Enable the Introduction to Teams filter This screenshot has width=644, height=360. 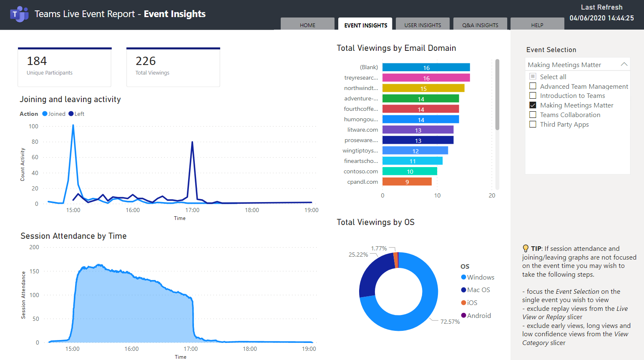click(533, 95)
